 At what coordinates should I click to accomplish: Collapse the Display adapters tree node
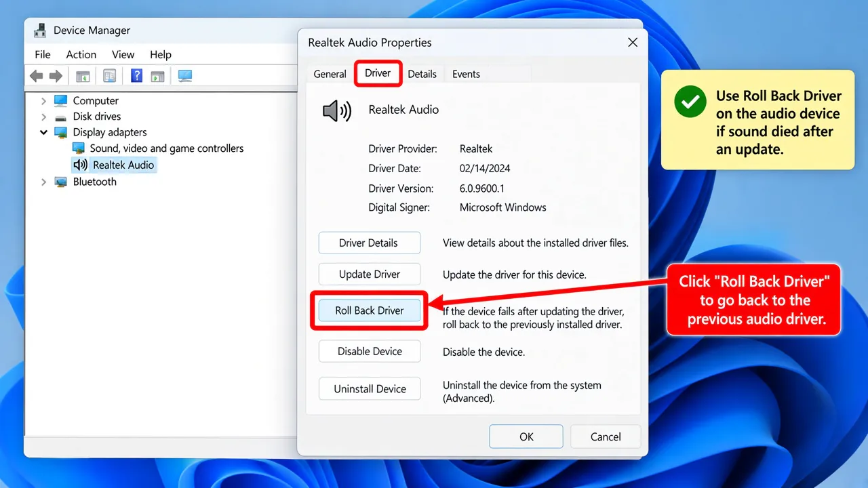[43, 132]
